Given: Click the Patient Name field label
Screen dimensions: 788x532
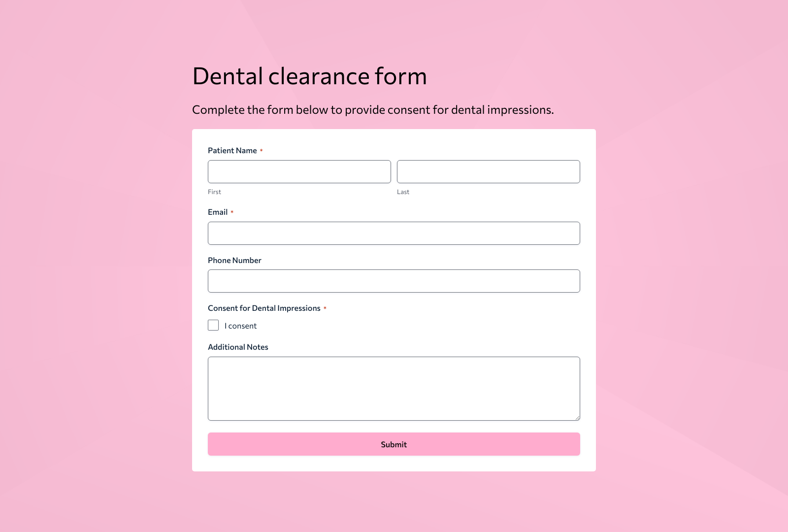Looking at the screenshot, I should (x=232, y=150).
